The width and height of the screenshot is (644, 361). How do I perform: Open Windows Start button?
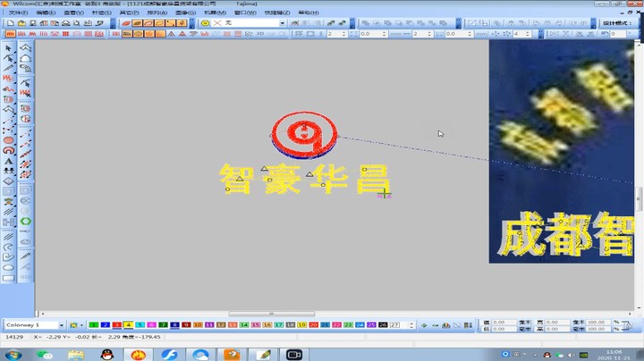(x=13, y=355)
